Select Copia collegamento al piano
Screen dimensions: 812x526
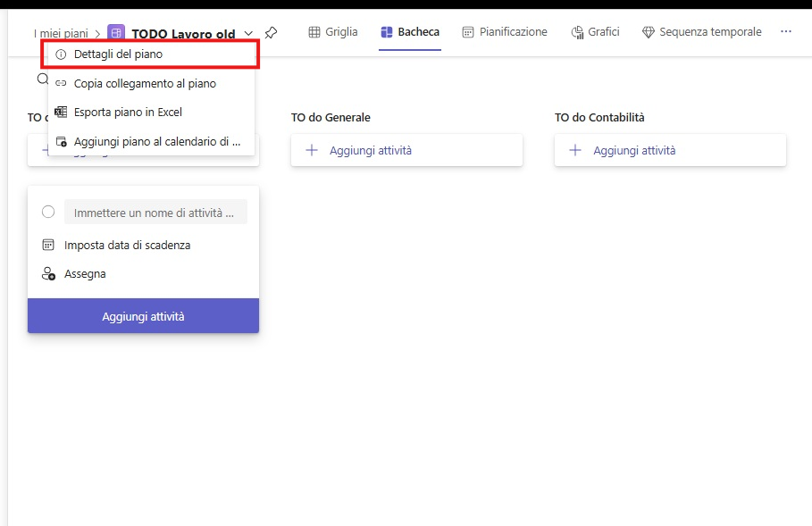pos(151,83)
